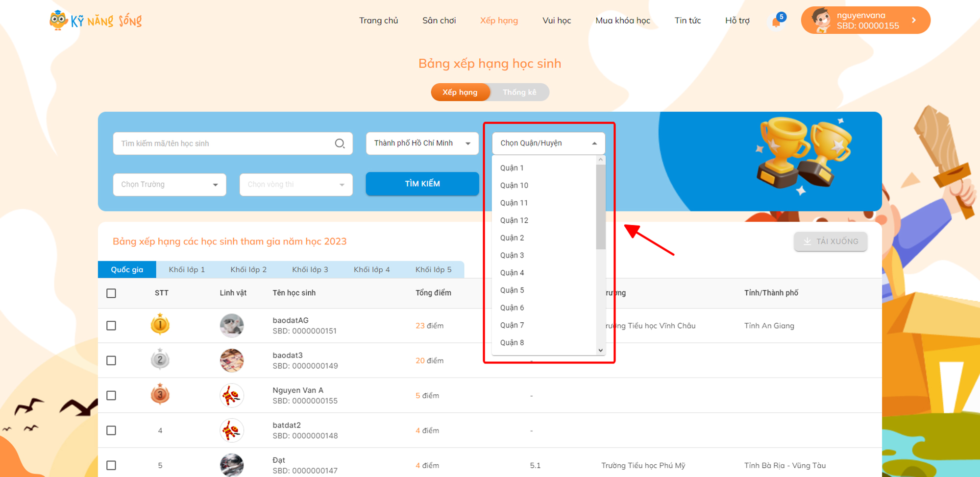Click the silver rank 2 medal

160,360
